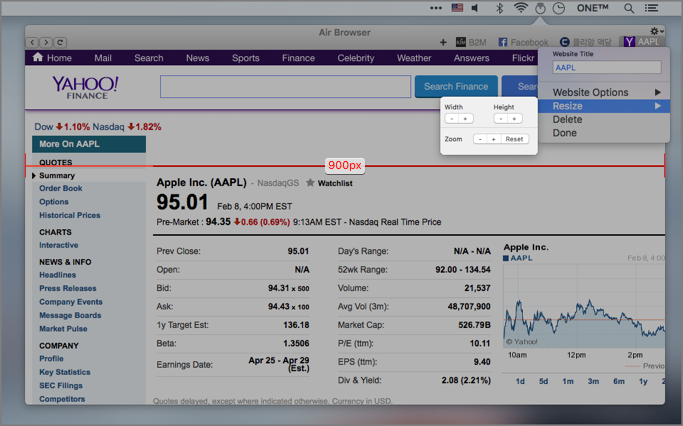This screenshot has height=426, width=683.
Task: Set the chart range to 1d
Action: [x=520, y=381]
